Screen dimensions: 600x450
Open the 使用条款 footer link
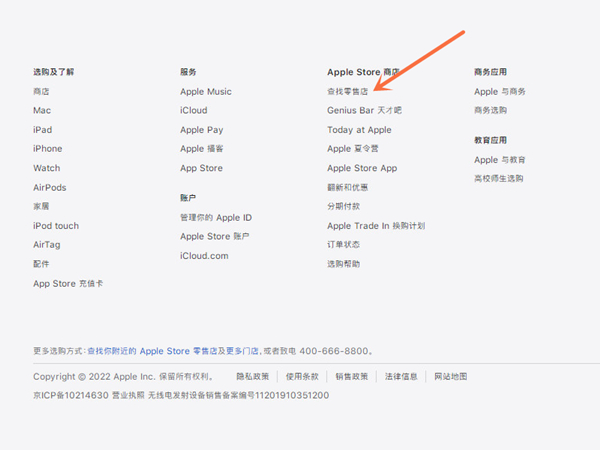click(302, 377)
